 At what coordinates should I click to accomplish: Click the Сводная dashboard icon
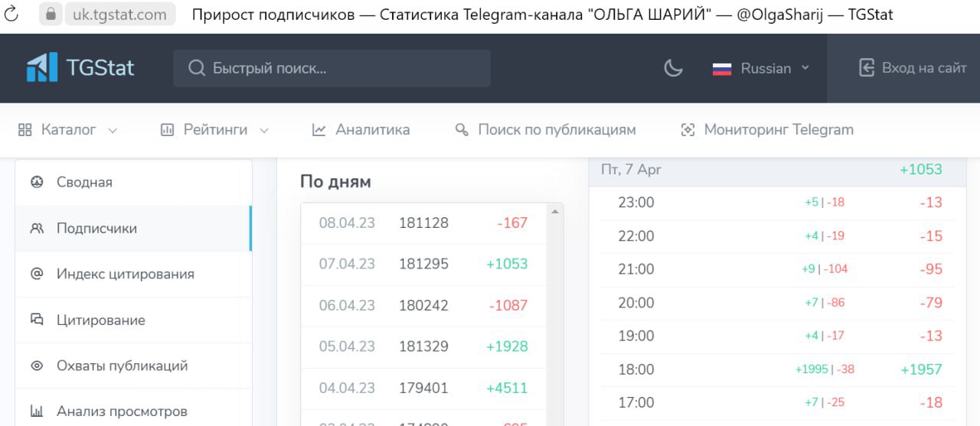[x=37, y=182]
